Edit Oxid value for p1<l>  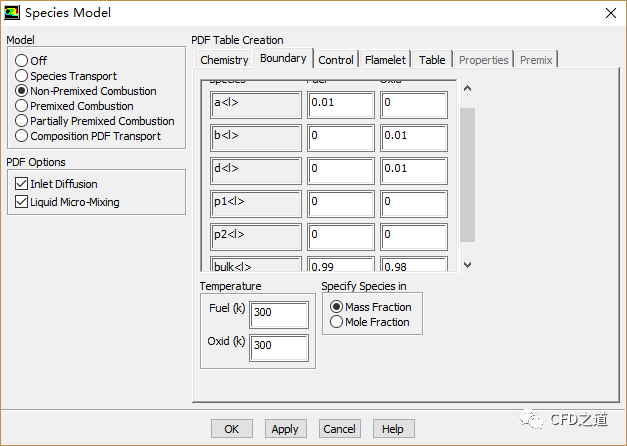click(414, 204)
